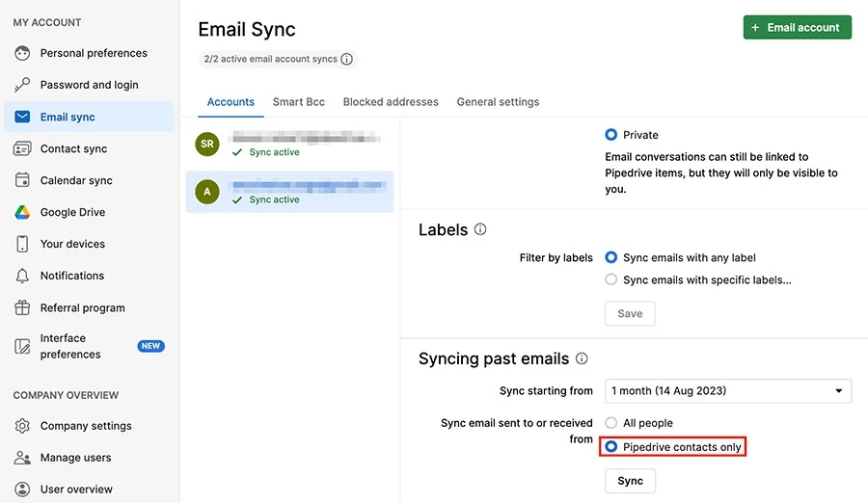The width and height of the screenshot is (868, 503).
Task: Choose Pipedrive contacts only radio button
Action: [x=610, y=446]
